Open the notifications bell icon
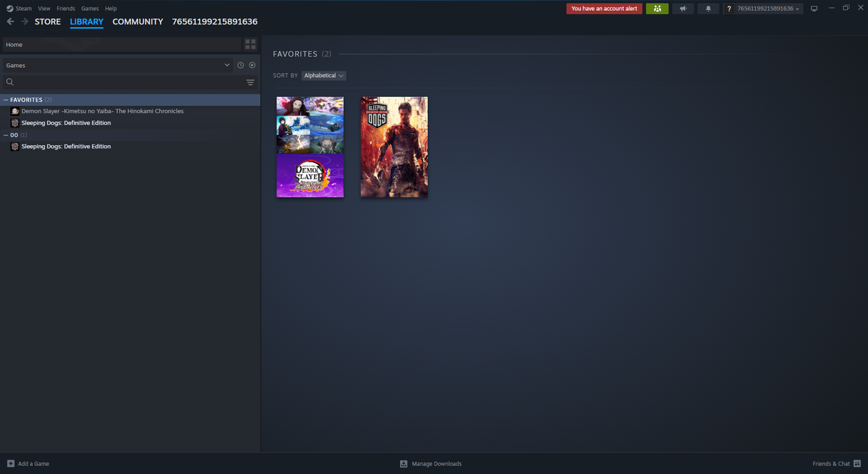This screenshot has height=474, width=868. tap(708, 9)
